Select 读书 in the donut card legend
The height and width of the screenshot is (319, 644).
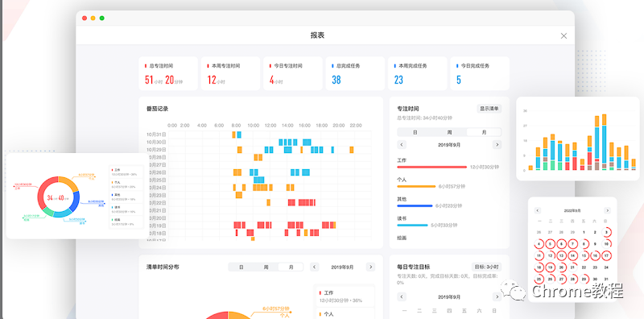click(126, 209)
